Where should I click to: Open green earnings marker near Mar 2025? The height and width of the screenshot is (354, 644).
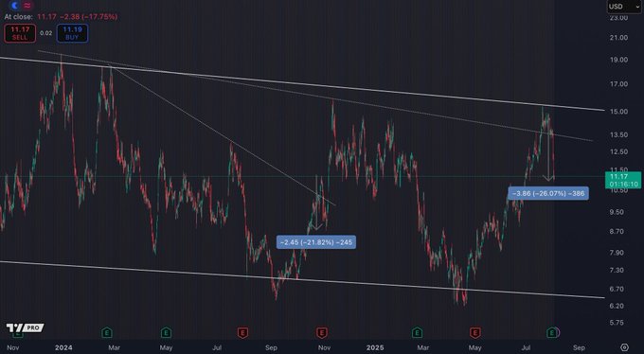417,332
